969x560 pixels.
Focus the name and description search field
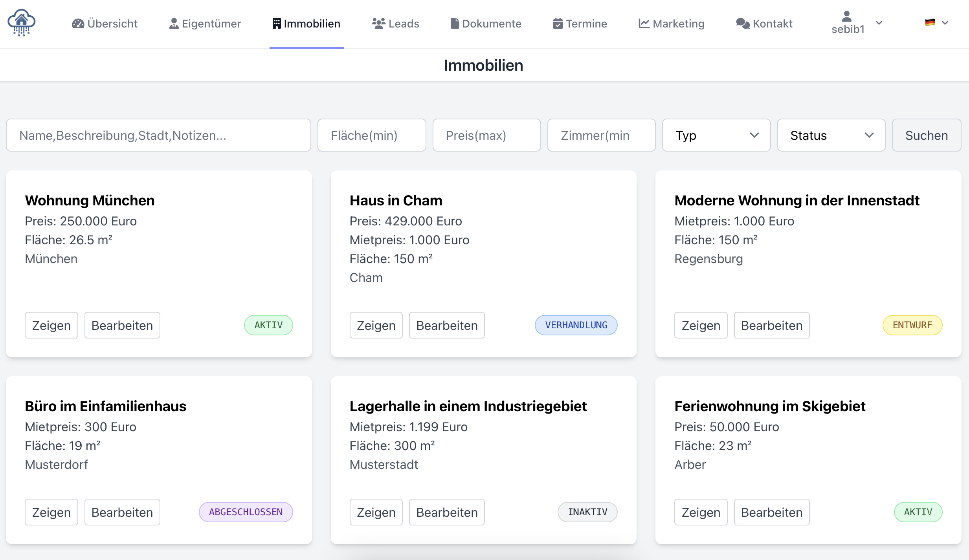tap(159, 135)
